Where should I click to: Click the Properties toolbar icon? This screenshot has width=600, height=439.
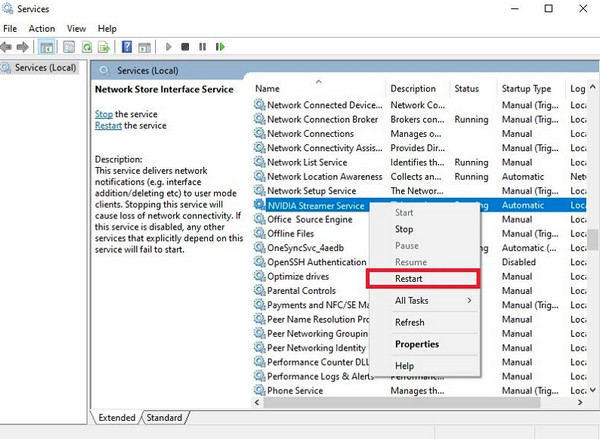pos(69,47)
